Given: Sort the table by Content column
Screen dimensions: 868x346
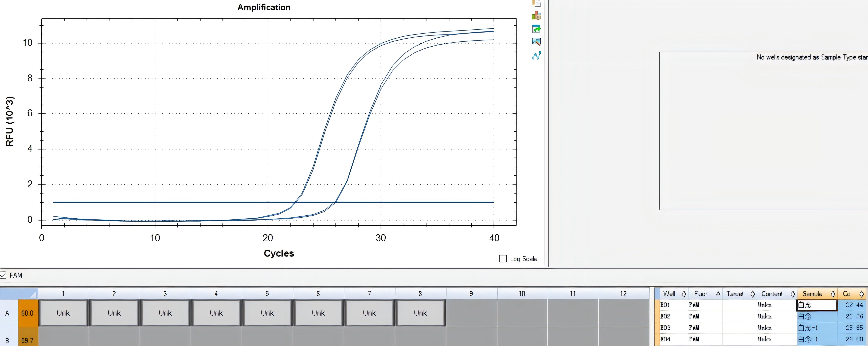Looking at the screenshot, I should pyautogui.click(x=777, y=294).
